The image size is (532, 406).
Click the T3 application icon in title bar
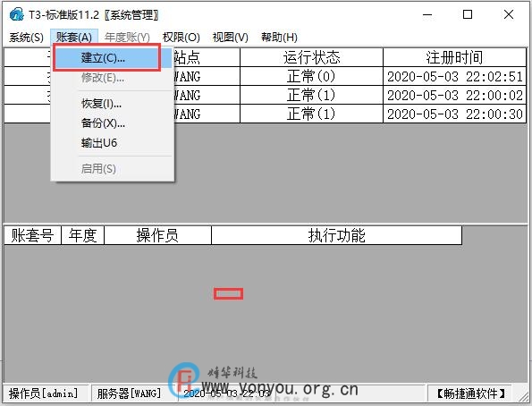(17, 14)
